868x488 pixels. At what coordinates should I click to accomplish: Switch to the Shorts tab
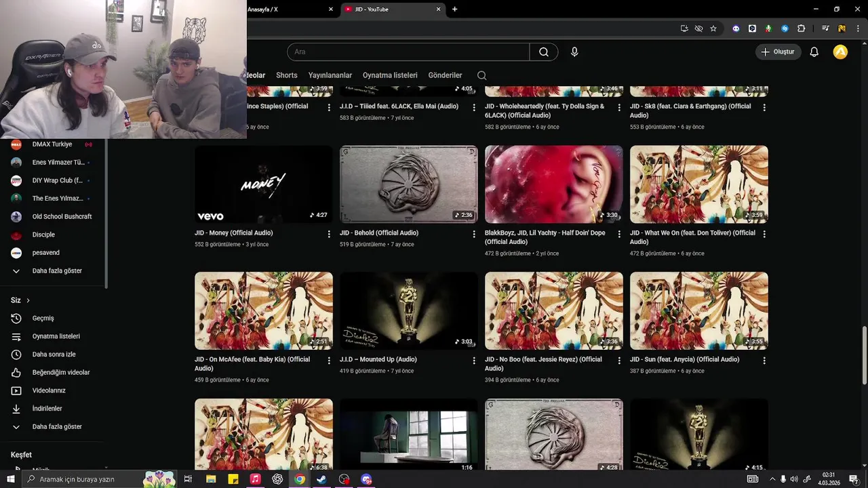point(286,75)
